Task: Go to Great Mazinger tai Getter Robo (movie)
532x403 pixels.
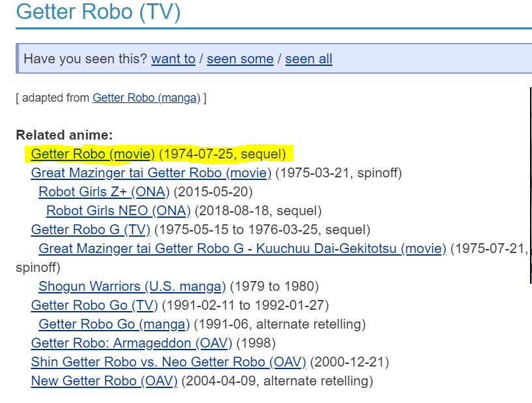Action: point(151,173)
